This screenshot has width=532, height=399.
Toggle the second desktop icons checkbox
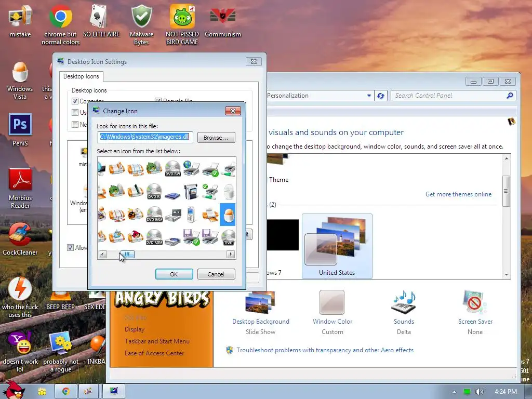tap(75, 112)
